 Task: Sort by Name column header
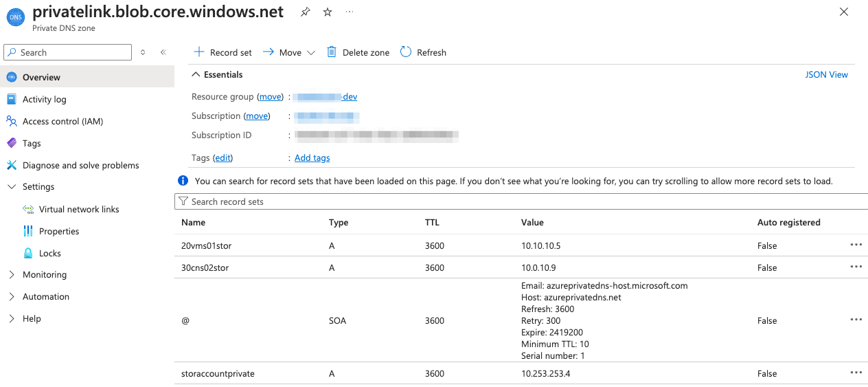coord(193,222)
